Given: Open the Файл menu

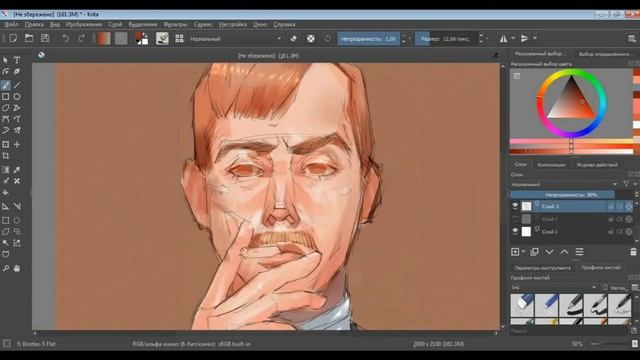Looking at the screenshot, I should [x=11, y=24].
